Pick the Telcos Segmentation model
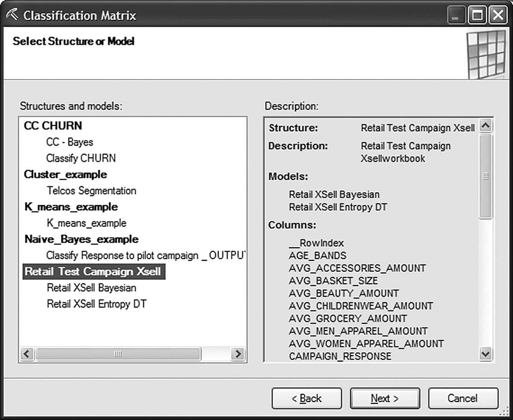Image resolution: width=513 pixels, height=420 pixels. (x=92, y=190)
